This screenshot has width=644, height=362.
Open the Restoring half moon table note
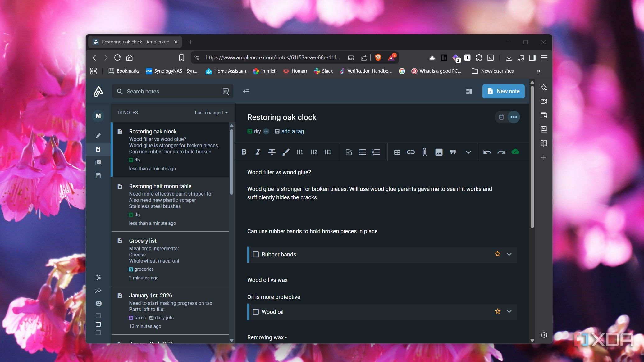[x=170, y=204]
